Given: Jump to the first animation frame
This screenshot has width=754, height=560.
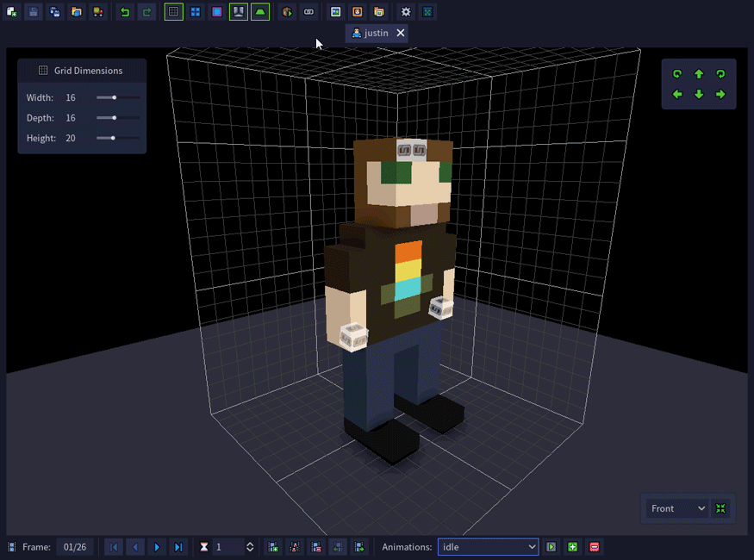Looking at the screenshot, I should click(114, 547).
